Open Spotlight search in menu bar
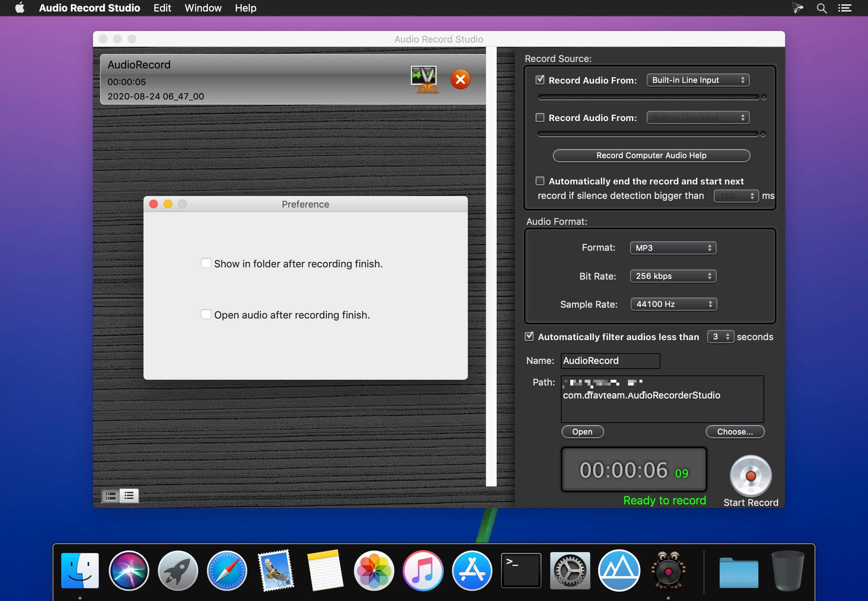Viewport: 868px width, 601px height. tap(821, 8)
